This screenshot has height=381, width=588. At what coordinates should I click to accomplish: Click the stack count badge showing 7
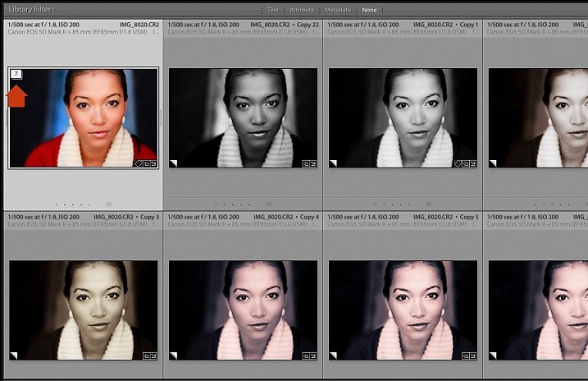coord(16,74)
